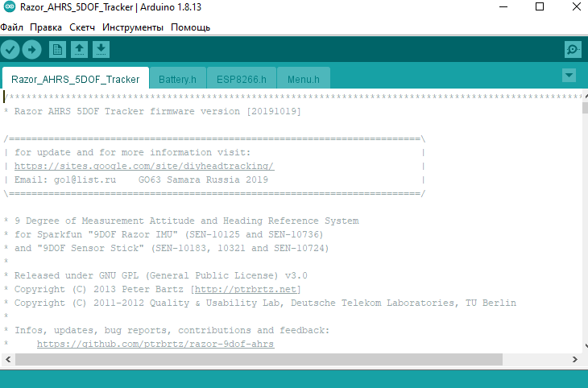Open the Правка menu
Image resolution: width=588 pixels, height=388 pixels.
46,27
